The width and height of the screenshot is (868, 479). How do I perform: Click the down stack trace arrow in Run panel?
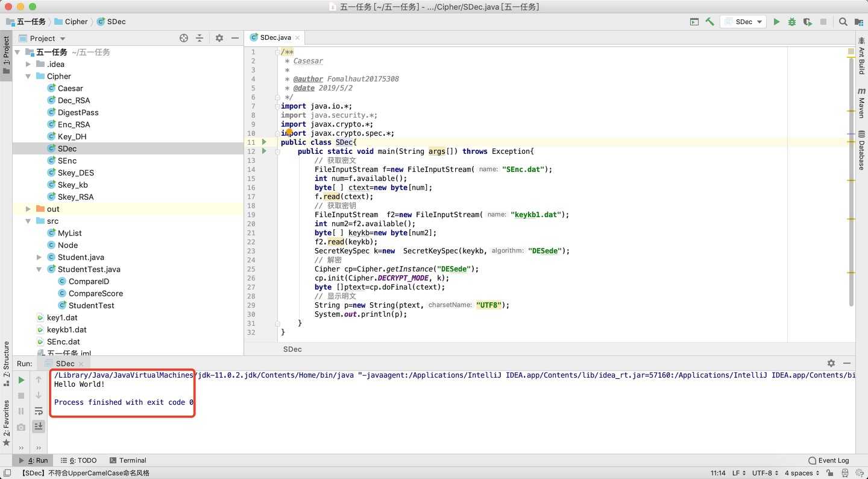tap(39, 396)
